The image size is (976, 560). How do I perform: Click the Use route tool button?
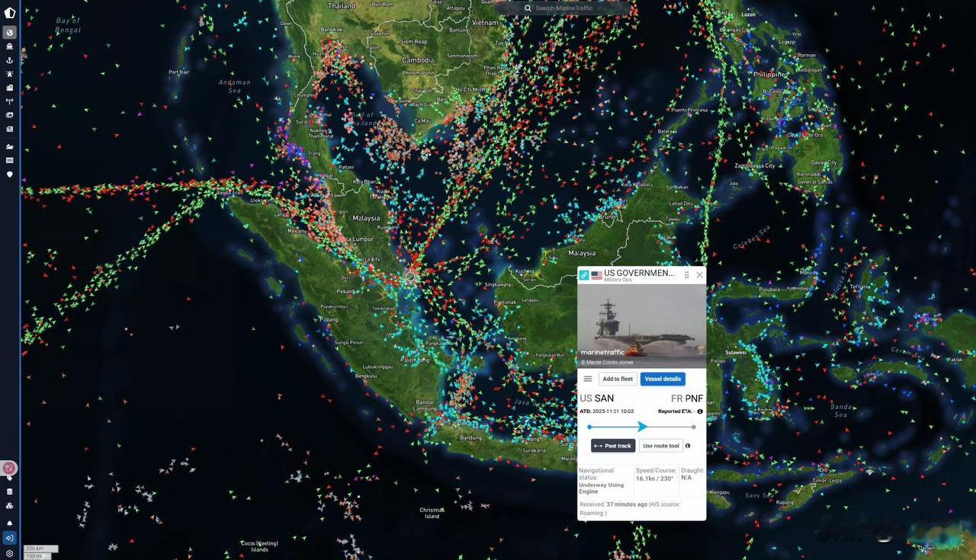[x=661, y=446]
